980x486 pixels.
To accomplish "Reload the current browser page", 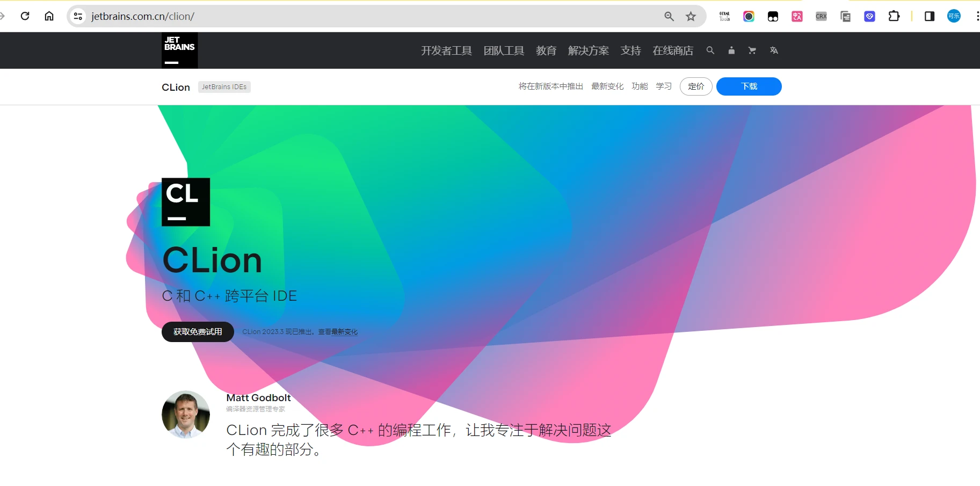I will tap(25, 16).
